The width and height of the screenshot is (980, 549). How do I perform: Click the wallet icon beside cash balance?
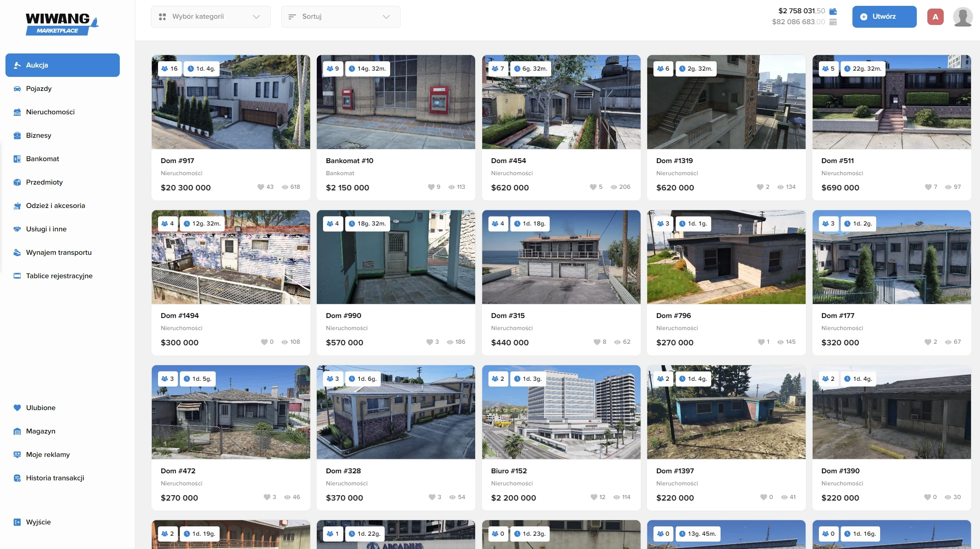833,11
